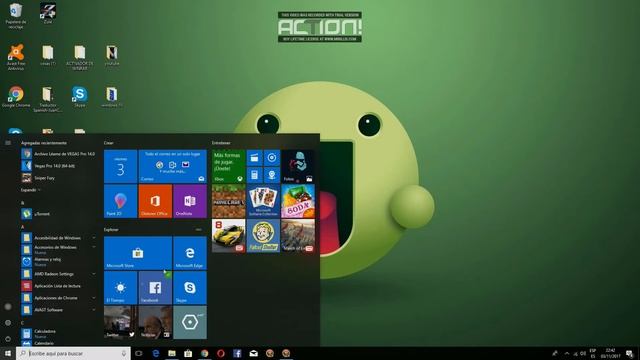Open the Facebook tile
Viewport: 640px width, 360px height.
click(x=155, y=288)
